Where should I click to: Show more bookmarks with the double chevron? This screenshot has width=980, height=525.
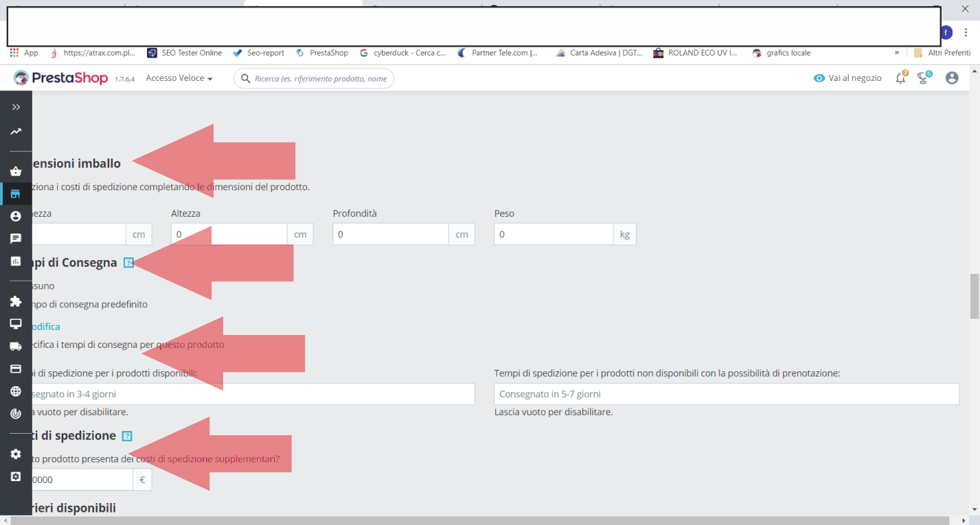pos(896,53)
